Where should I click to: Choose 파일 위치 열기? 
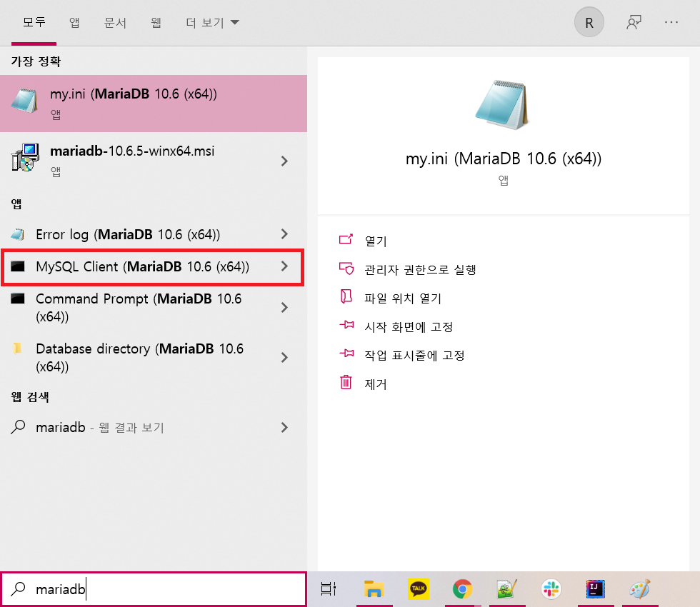click(403, 299)
